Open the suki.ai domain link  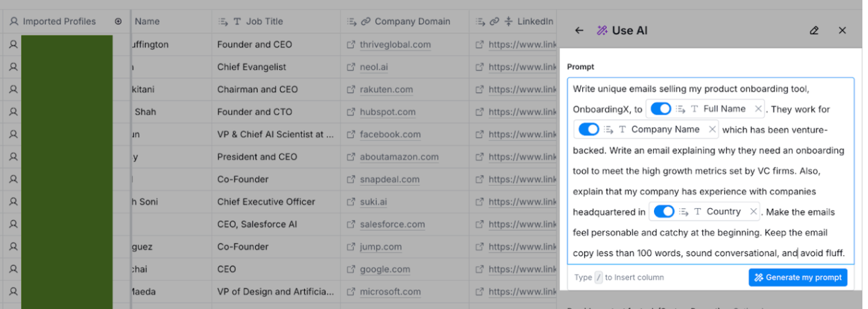click(373, 202)
